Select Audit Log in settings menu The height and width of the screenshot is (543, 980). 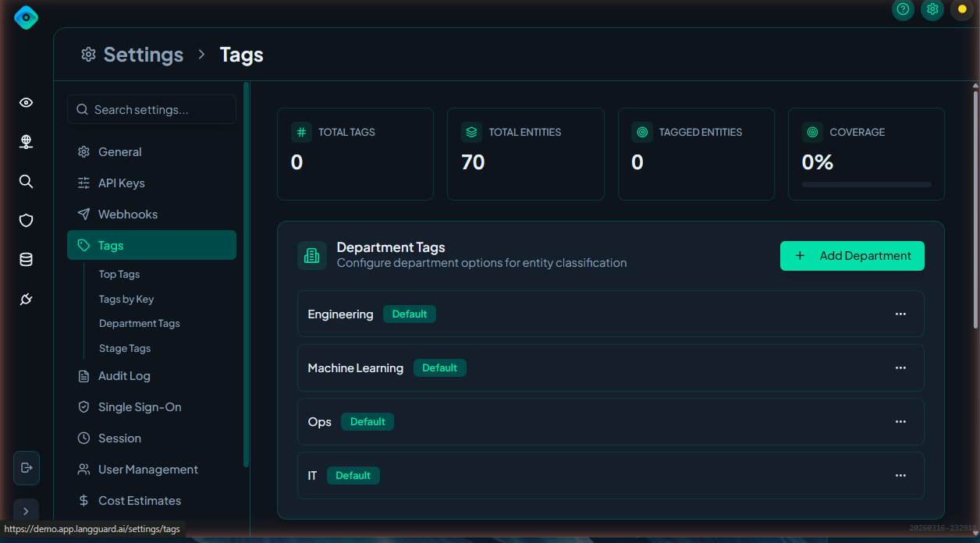click(124, 376)
